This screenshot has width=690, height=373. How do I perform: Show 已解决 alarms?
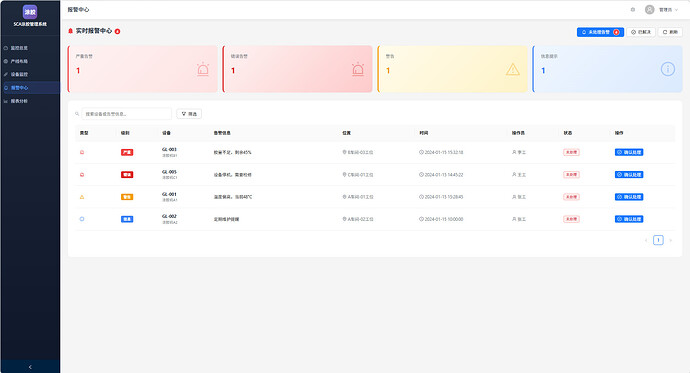(641, 32)
